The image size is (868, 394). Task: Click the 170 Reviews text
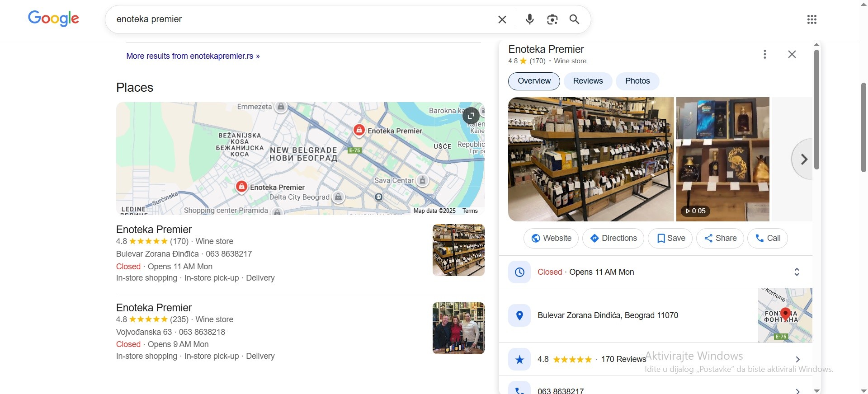pos(623,359)
